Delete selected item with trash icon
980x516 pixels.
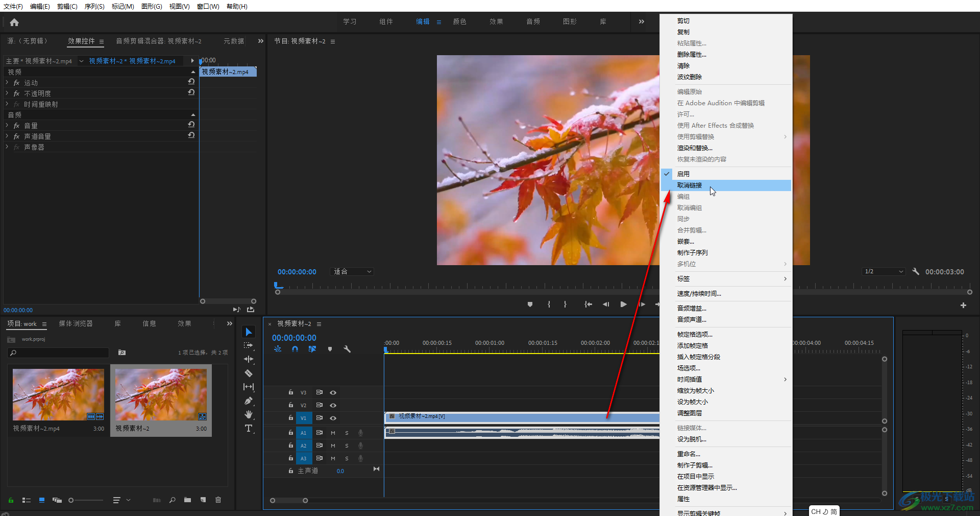218,500
